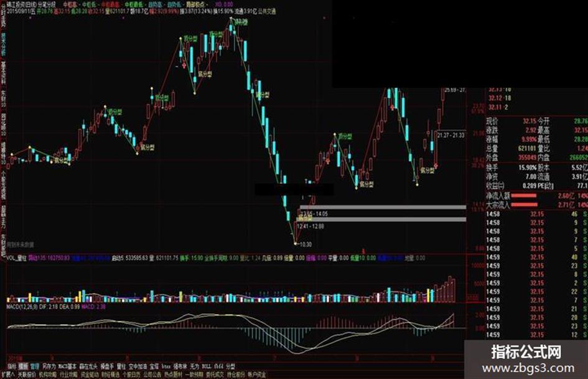Click the 今开 28.76 value
Screen dimensions: 588x379
click(581, 121)
